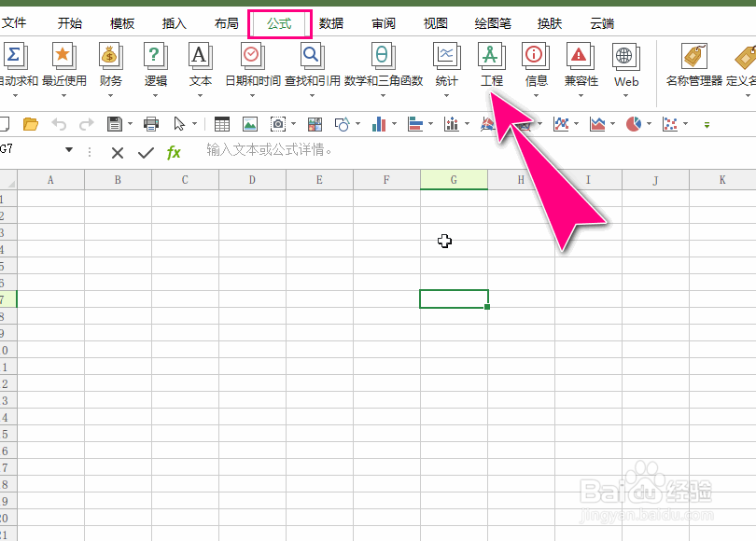Insert shapes using the shapes icon
Image resolution: width=756 pixels, height=541 pixels.
tap(342, 124)
